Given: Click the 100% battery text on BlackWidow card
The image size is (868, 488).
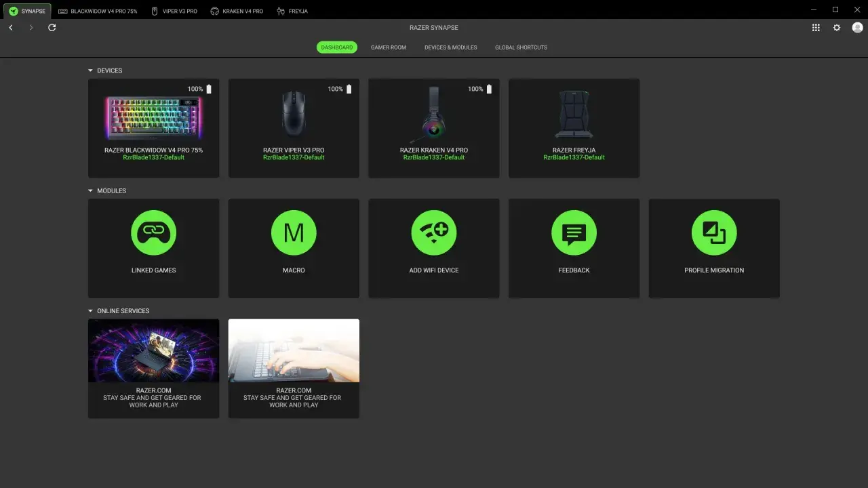Looking at the screenshot, I should tap(195, 89).
